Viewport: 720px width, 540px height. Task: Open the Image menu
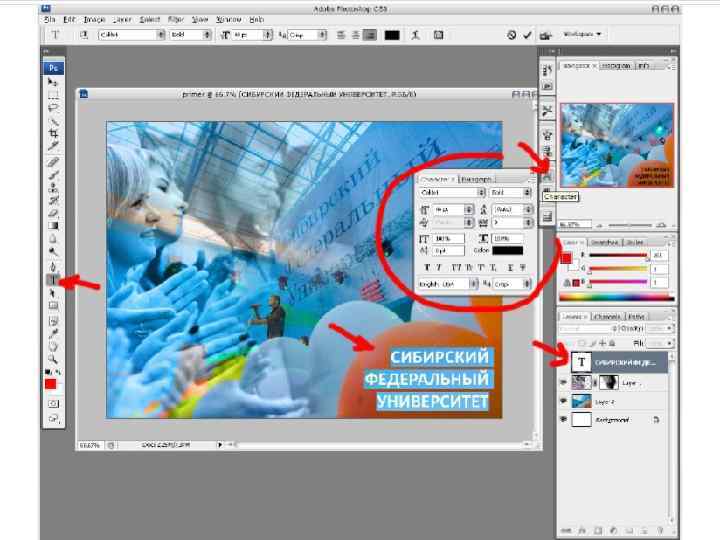point(94,19)
